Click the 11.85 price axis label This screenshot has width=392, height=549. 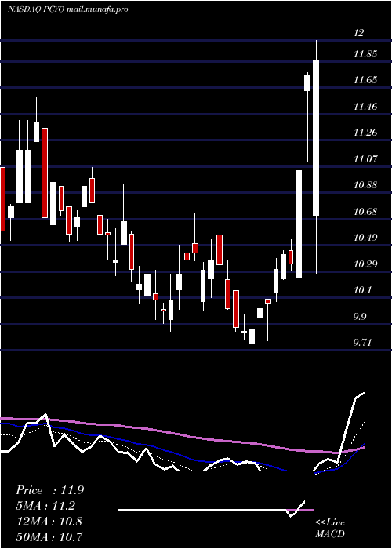pos(365,54)
